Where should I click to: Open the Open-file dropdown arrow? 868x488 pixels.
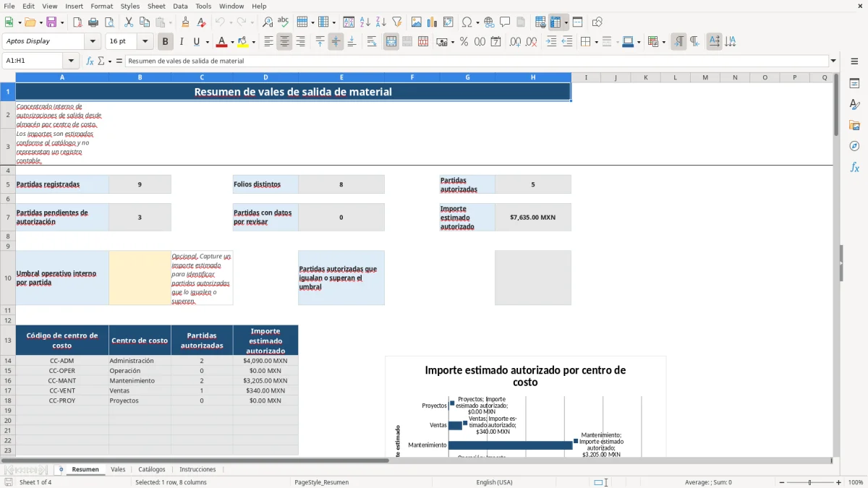click(41, 22)
